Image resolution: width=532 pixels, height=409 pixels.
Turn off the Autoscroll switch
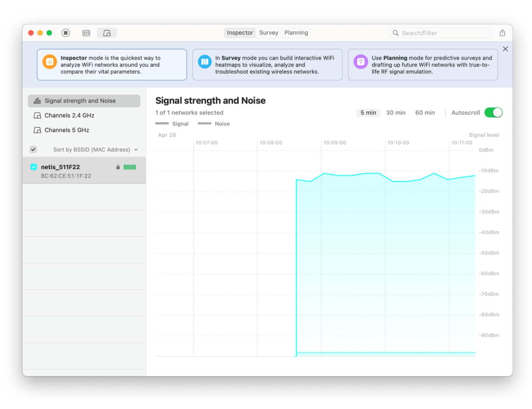[493, 112]
